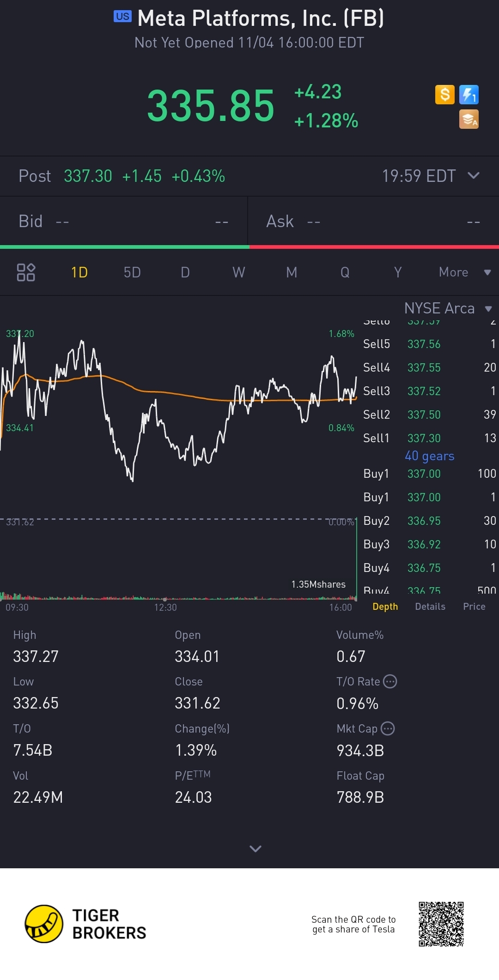499x980 pixels.
Task: Tap Sell3 row at 337.52
Action: [430, 391]
